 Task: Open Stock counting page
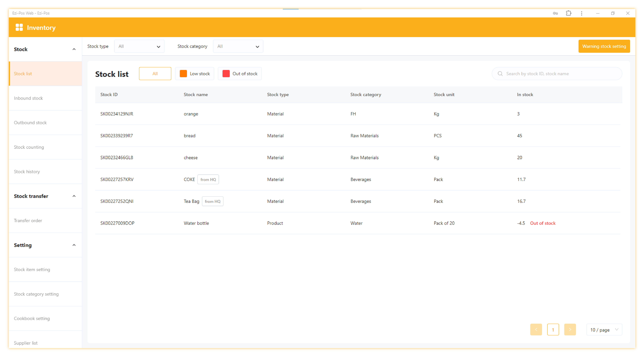tap(45, 147)
